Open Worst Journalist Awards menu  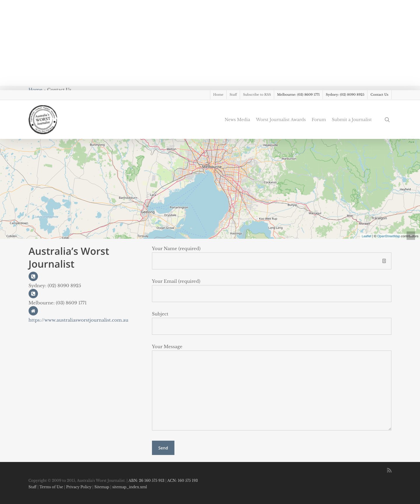281,120
